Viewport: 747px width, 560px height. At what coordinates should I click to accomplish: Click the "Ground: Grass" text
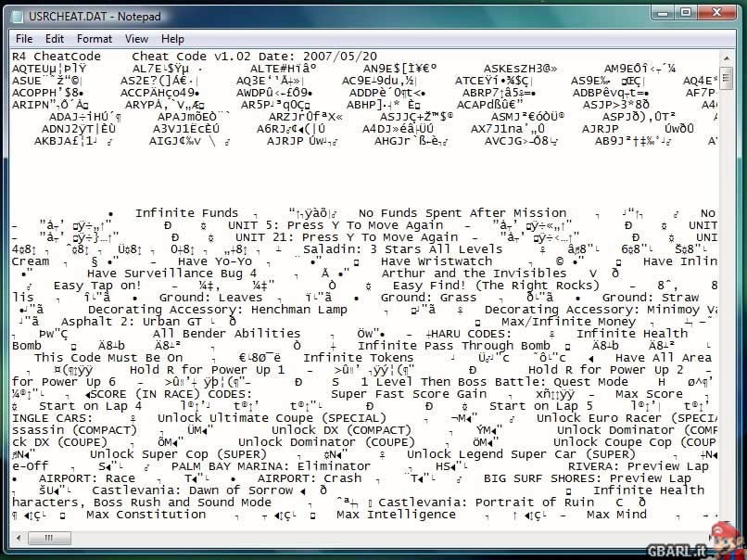coord(428,298)
